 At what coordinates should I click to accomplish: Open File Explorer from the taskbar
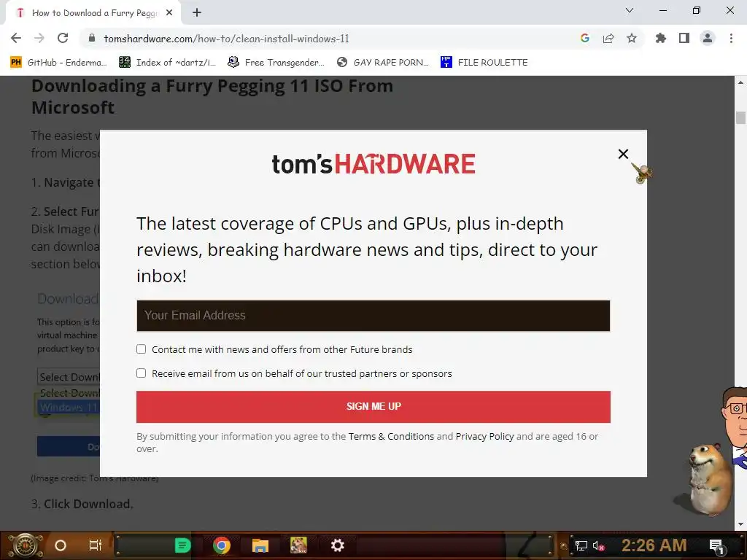point(260,545)
